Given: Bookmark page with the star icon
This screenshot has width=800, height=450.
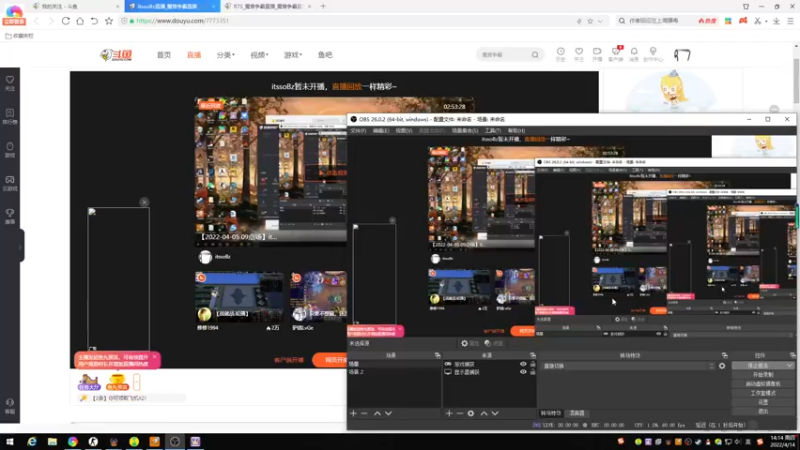Looking at the screenshot, I should (x=109, y=21).
